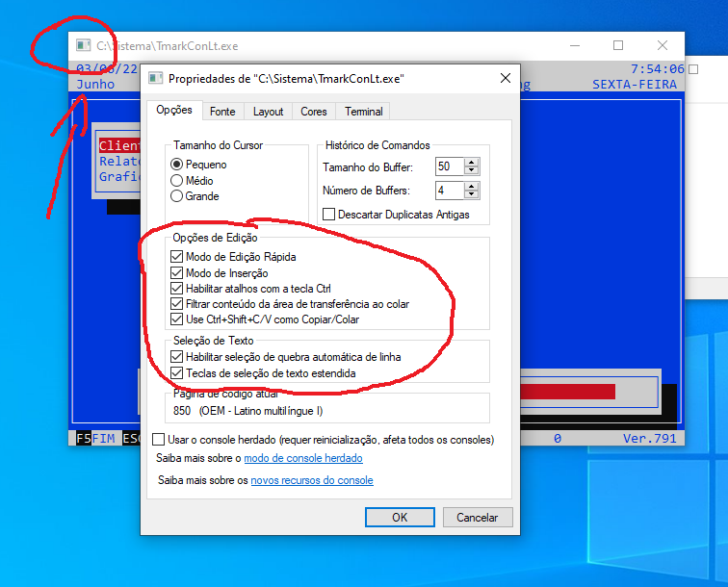The width and height of the screenshot is (728, 587).
Task: Toggle Habilitar atalhos com a tecla Ctrl
Action: pos(176,288)
